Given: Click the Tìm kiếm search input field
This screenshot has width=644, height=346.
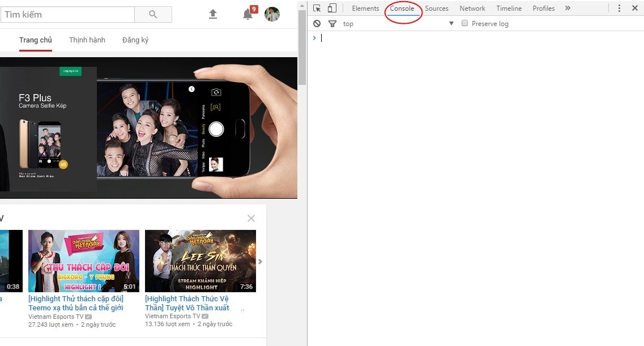Looking at the screenshot, I should click(x=67, y=14).
